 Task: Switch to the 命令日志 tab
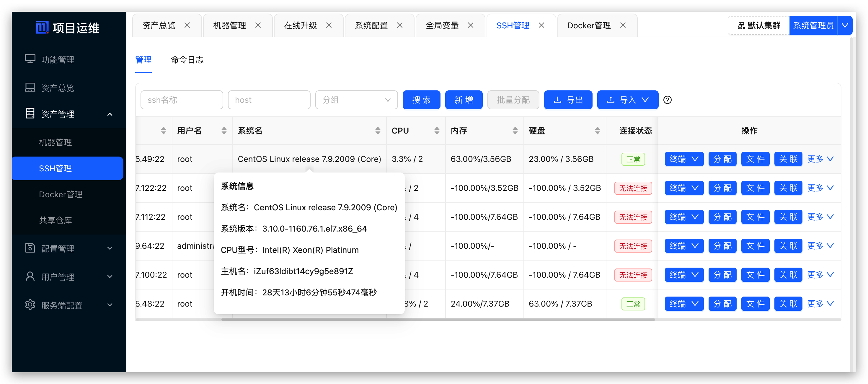187,60
